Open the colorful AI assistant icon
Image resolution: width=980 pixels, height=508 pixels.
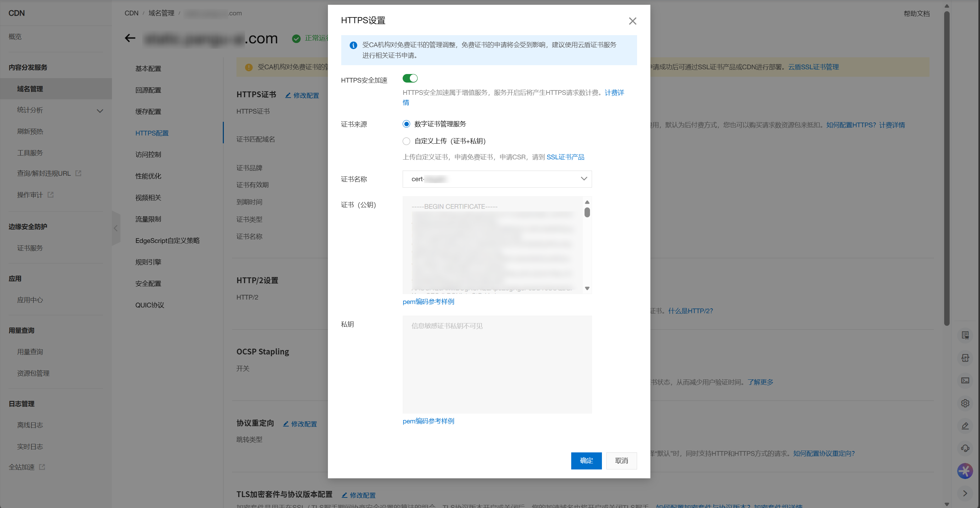coord(965,471)
